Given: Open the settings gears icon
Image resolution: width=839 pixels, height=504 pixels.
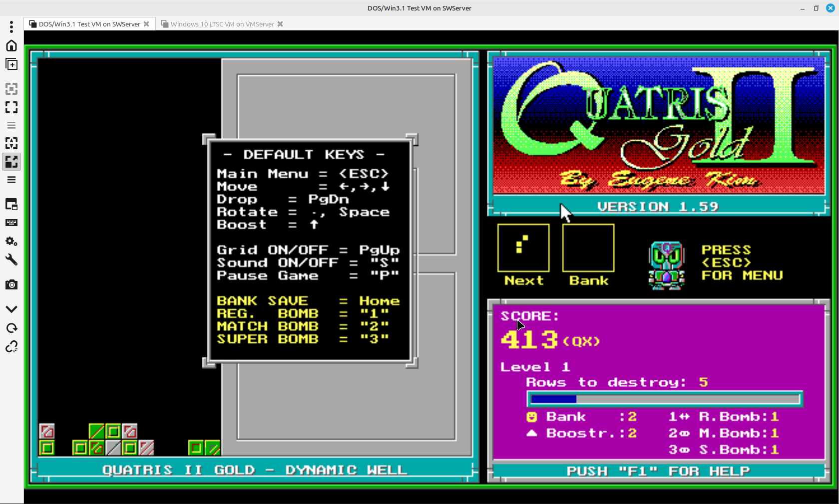Looking at the screenshot, I should point(11,242).
